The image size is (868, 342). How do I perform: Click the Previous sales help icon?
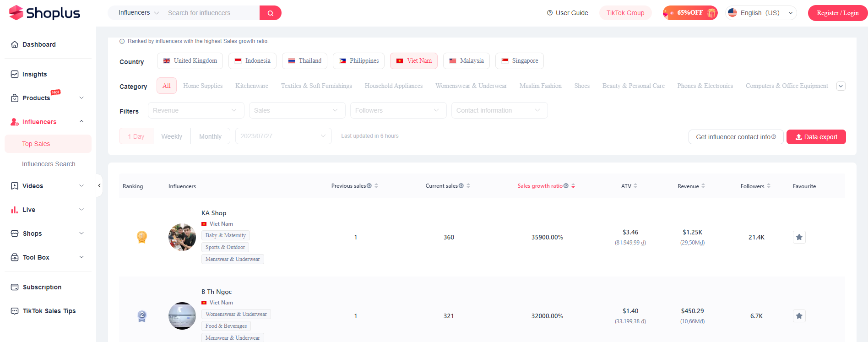(369, 186)
